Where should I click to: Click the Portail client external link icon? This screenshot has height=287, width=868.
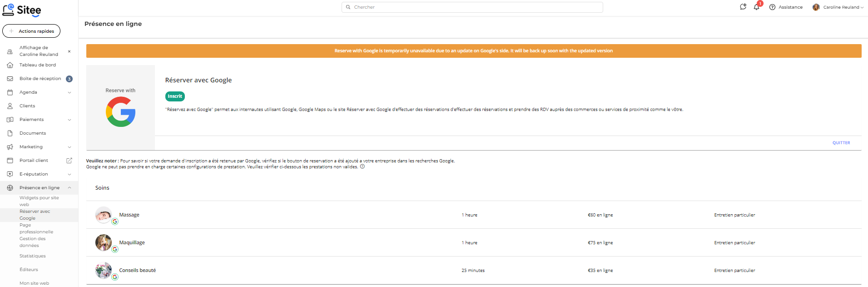click(69, 161)
